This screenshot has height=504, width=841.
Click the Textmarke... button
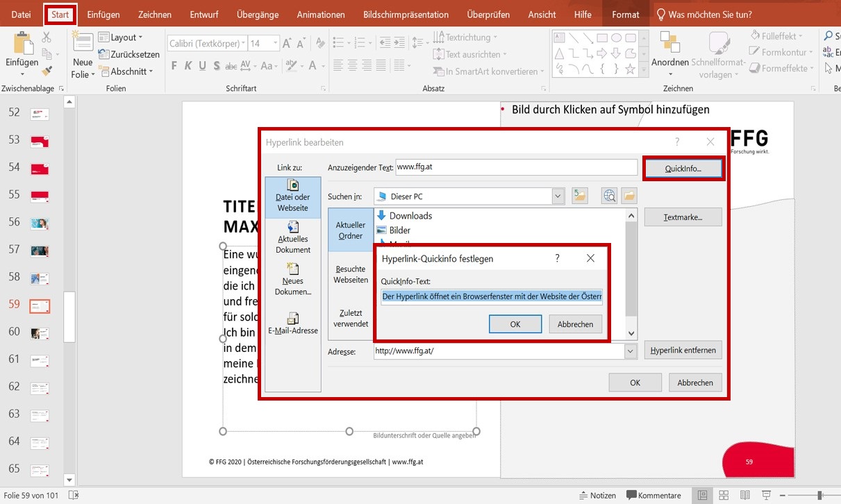(683, 217)
